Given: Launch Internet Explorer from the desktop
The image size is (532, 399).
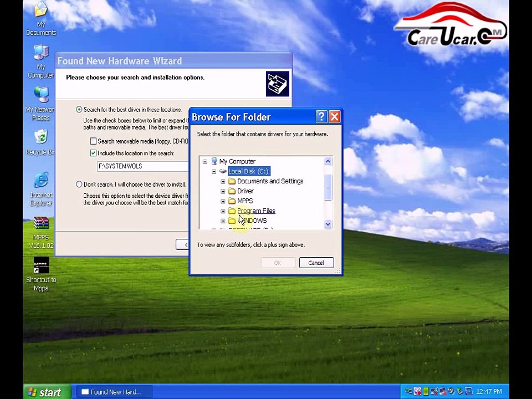Looking at the screenshot, I should [x=41, y=190].
